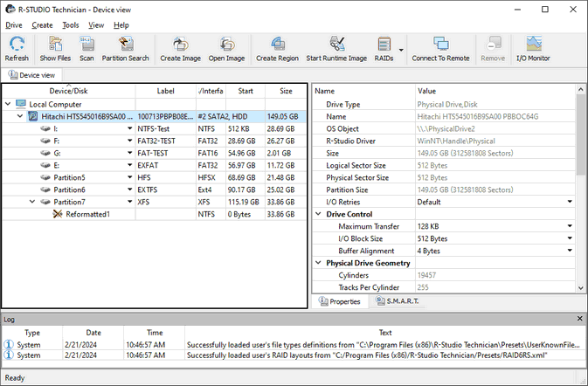Click the Log Date column header
The height and width of the screenshot is (386, 588).
pos(93,333)
